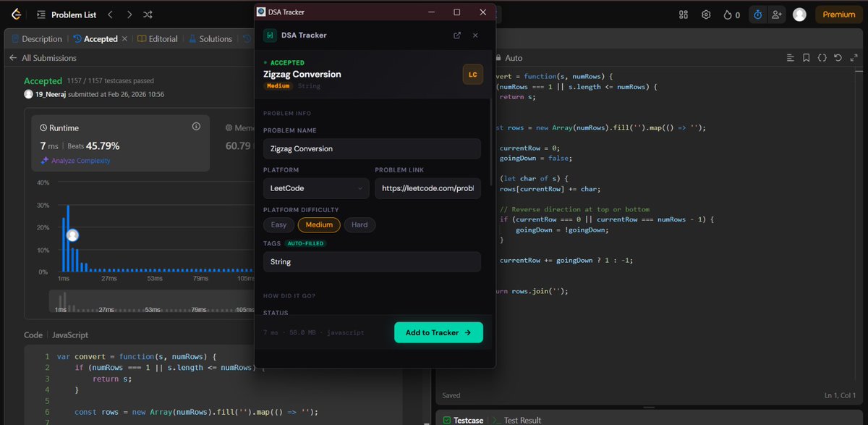Switch to the Accepted tab
Image resolution: width=868 pixels, height=425 pixels.
pos(95,39)
